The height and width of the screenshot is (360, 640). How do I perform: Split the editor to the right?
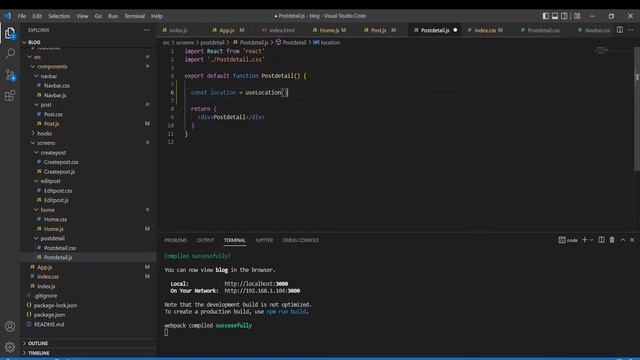tap(620, 30)
